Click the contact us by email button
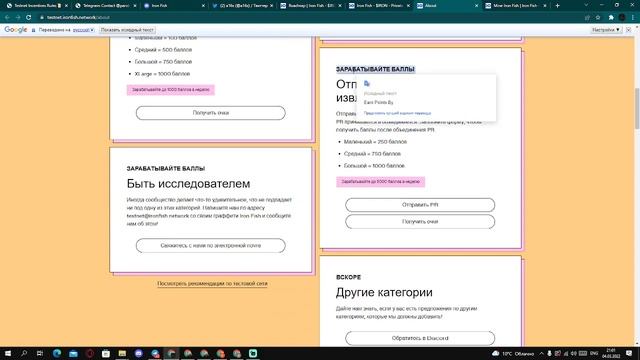Image resolution: width=640 pixels, height=360 pixels. 211,246
